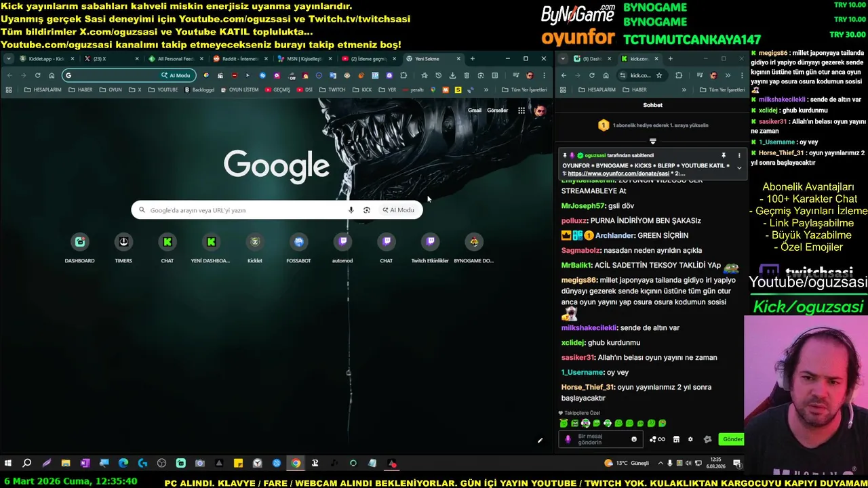
Task: Open new tab in left Chrome window
Action: tap(473, 59)
